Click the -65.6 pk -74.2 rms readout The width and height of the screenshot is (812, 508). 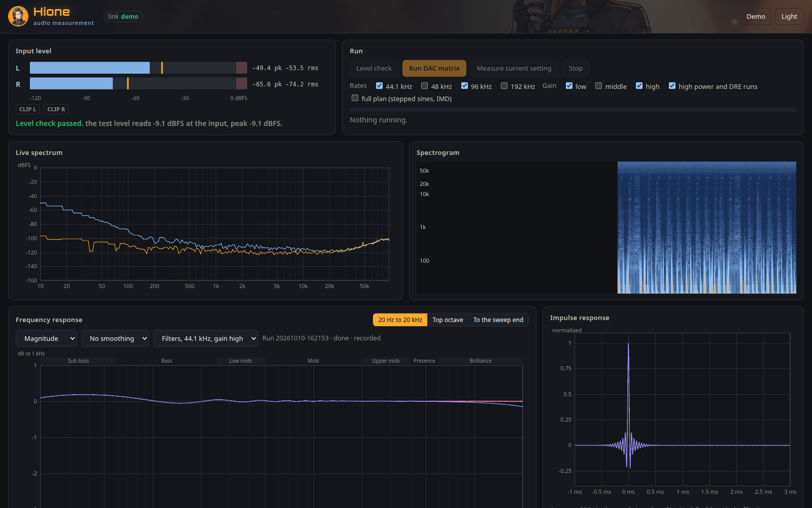click(285, 84)
